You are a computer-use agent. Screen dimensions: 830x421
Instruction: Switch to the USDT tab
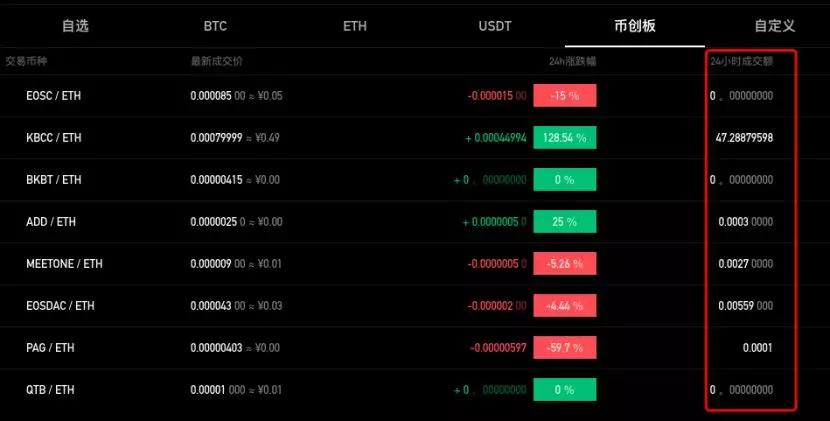[495, 26]
